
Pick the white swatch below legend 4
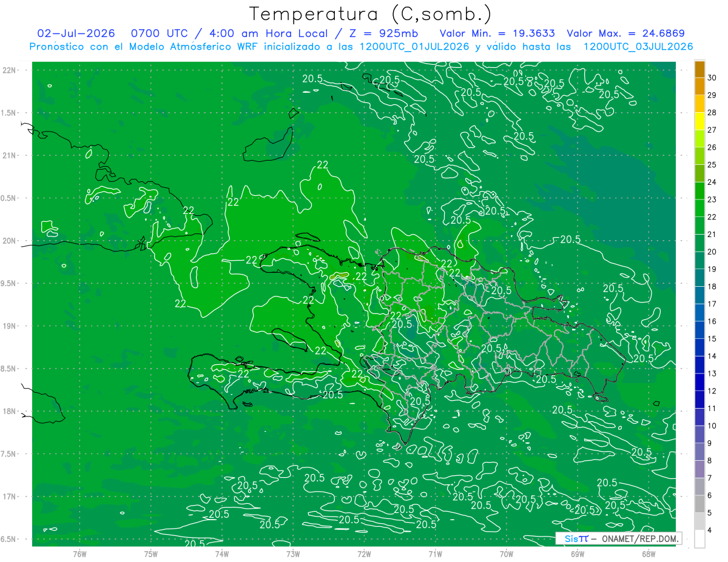pyautogui.click(x=700, y=538)
